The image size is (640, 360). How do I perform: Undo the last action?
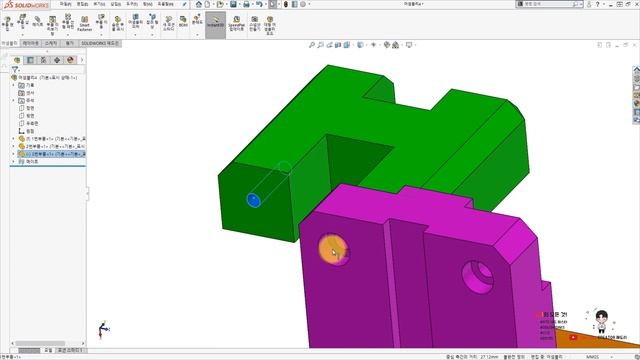(x=259, y=4)
